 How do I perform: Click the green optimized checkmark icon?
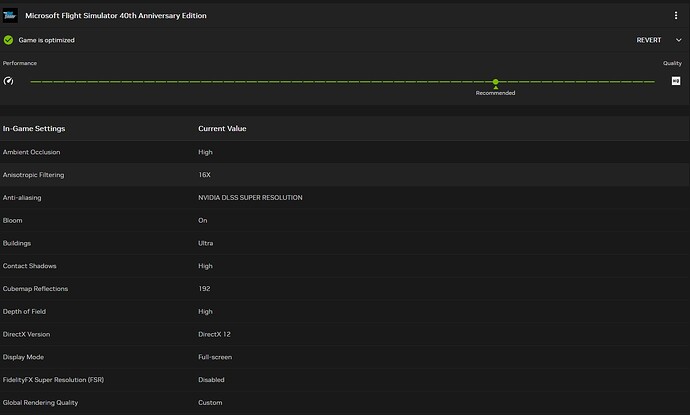click(x=8, y=40)
